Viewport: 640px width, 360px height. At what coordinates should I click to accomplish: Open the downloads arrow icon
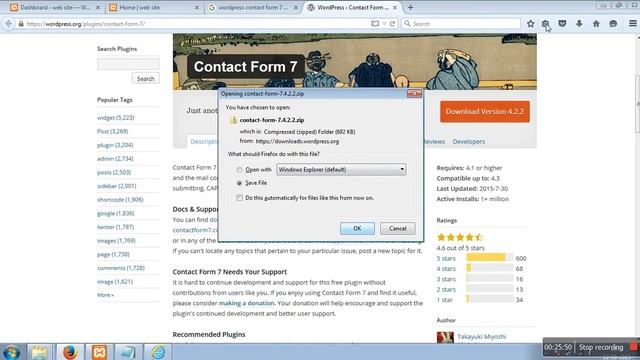click(x=579, y=24)
